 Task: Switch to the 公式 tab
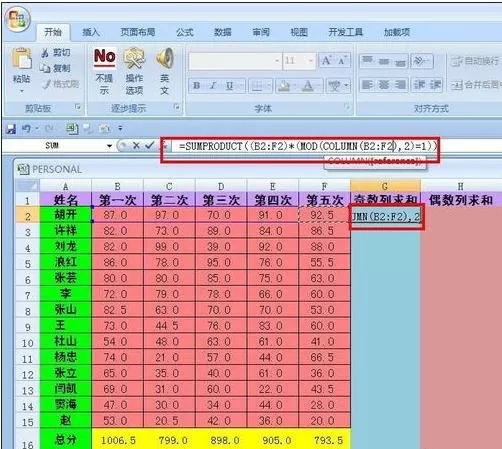pyautogui.click(x=185, y=32)
